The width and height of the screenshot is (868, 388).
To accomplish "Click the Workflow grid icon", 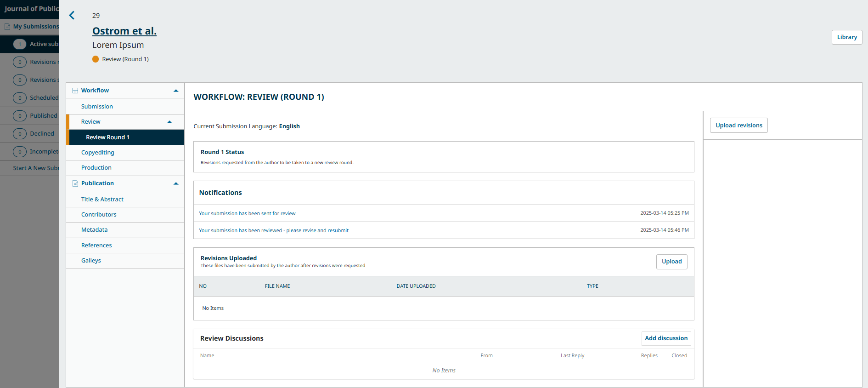I will coord(75,91).
